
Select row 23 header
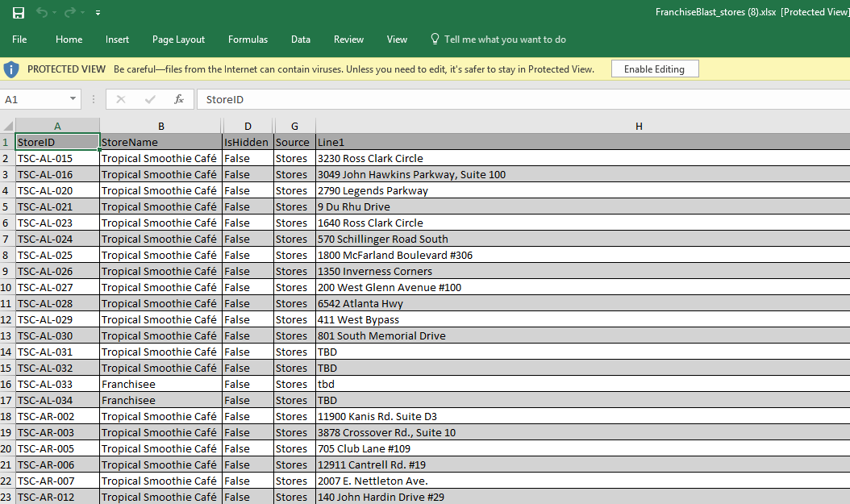7,497
